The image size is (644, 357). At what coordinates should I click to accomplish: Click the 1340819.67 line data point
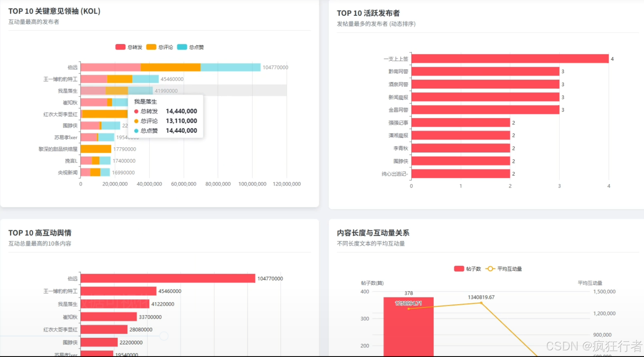(x=481, y=303)
